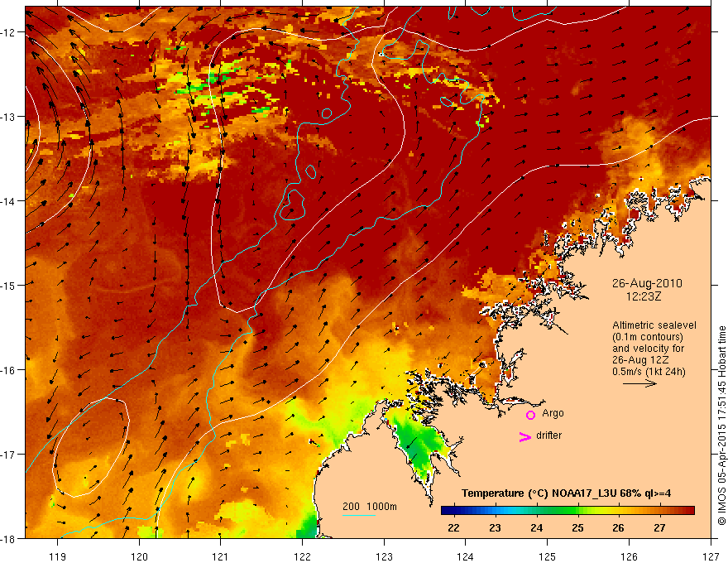Click the cyan 200 1000m isobath line sample
This screenshot has width=728, height=563.
[x=359, y=515]
